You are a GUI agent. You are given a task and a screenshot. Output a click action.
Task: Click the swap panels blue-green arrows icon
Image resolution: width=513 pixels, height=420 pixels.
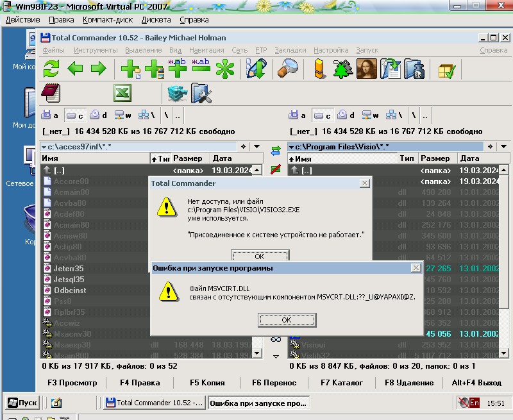tap(276, 151)
